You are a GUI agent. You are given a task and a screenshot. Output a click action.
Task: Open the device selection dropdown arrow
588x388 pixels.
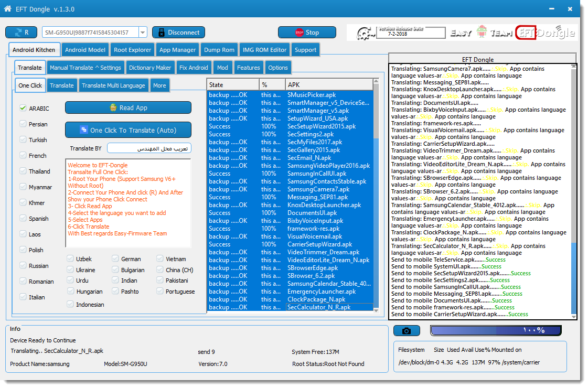[143, 33]
